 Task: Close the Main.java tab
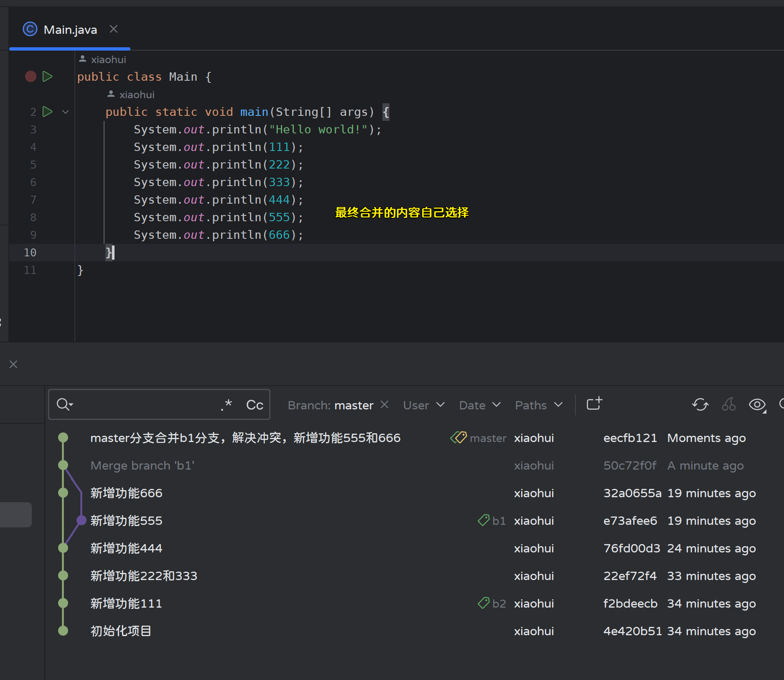(113, 29)
